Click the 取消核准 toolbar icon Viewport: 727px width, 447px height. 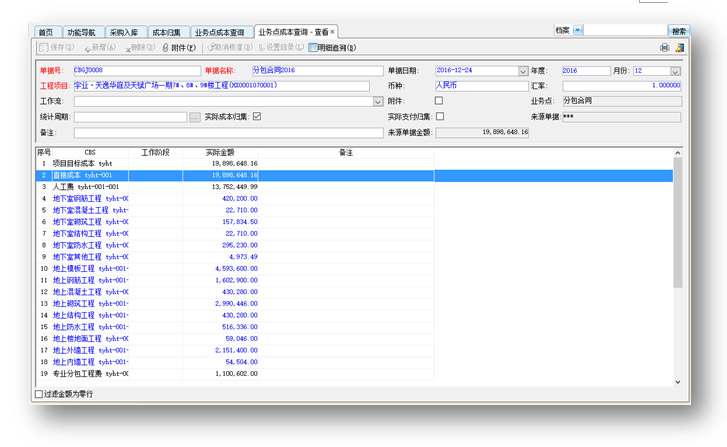tap(211, 47)
